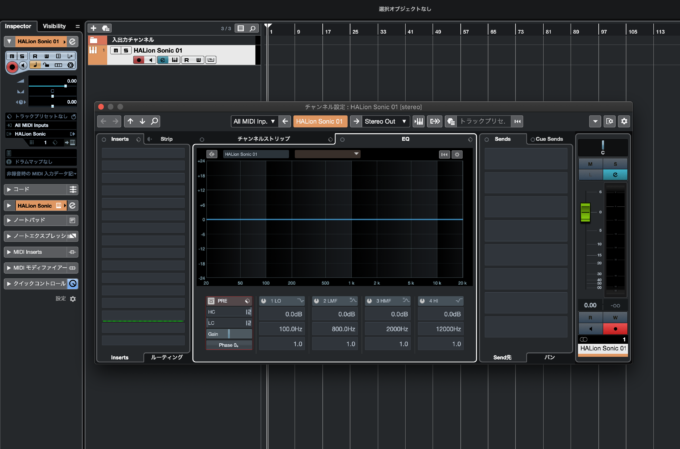Click トラックプリセットなし preset field in Inspector
Image resolution: width=680 pixels, height=449 pixels.
[x=41, y=116]
